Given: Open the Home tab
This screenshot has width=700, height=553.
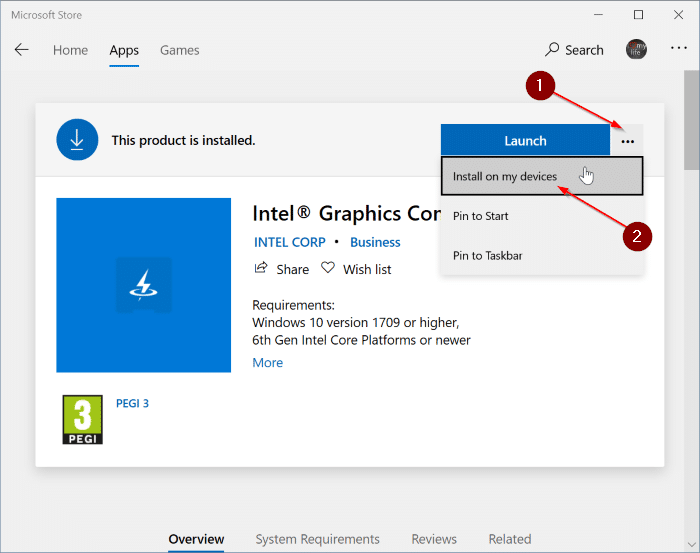Looking at the screenshot, I should click(71, 50).
